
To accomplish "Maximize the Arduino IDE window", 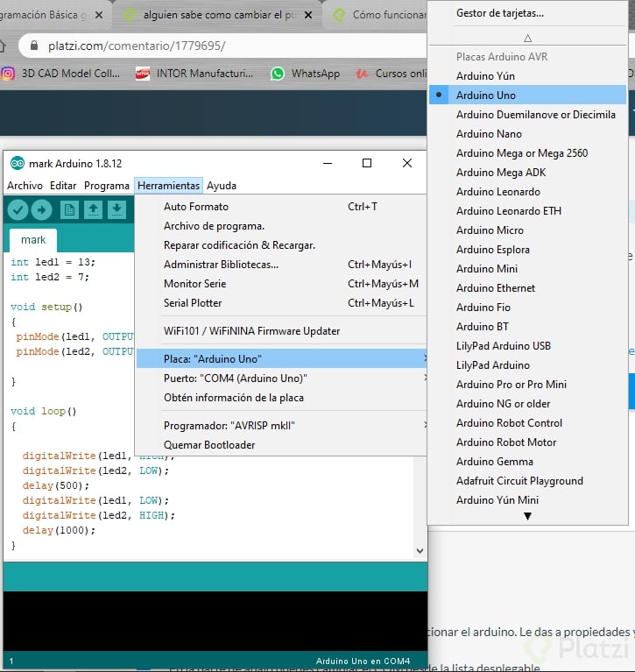I will [x=367, y=163].
